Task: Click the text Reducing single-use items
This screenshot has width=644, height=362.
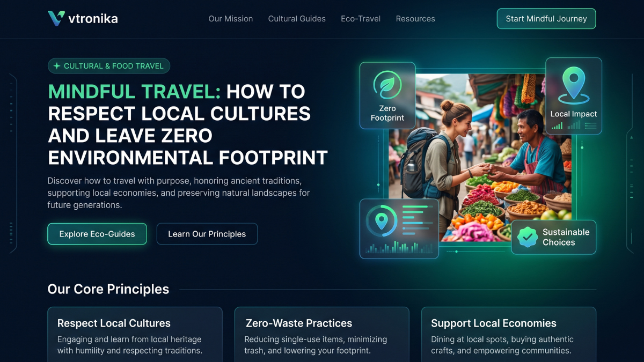Action: (x=316, y=345)
